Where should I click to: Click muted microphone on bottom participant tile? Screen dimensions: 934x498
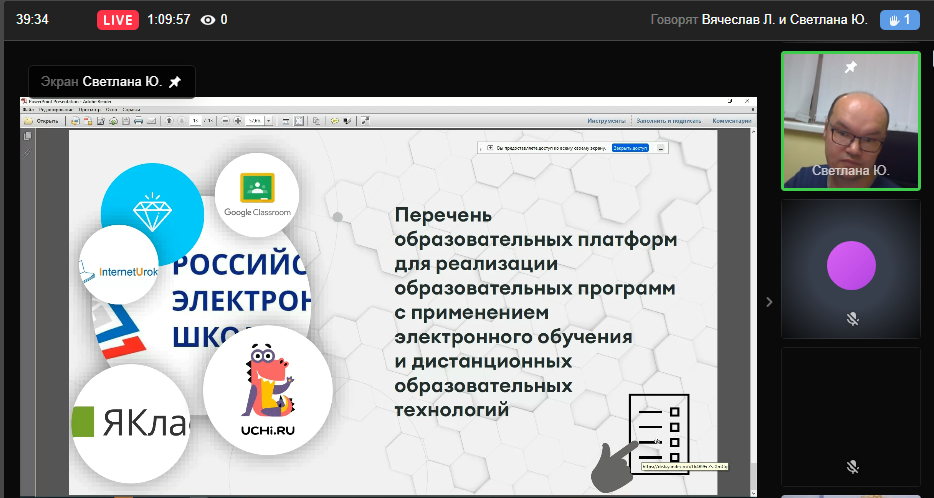pyautogui.click(x=852, y=466)
